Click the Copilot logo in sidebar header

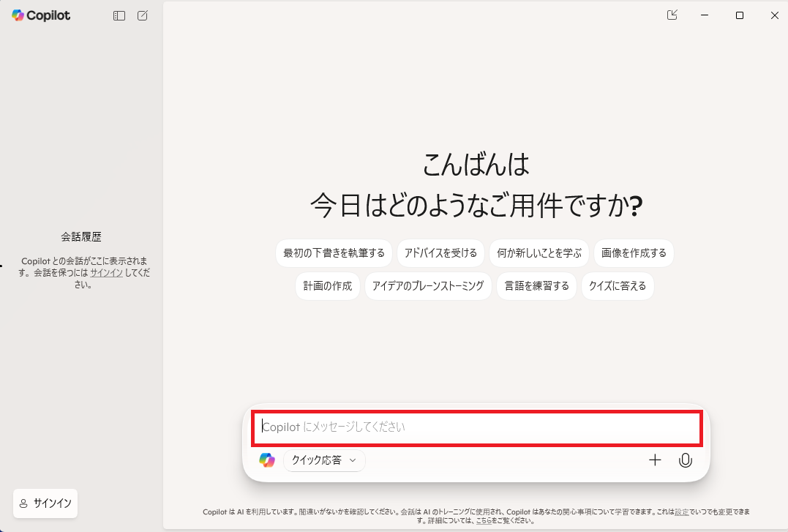coord(41,15)
